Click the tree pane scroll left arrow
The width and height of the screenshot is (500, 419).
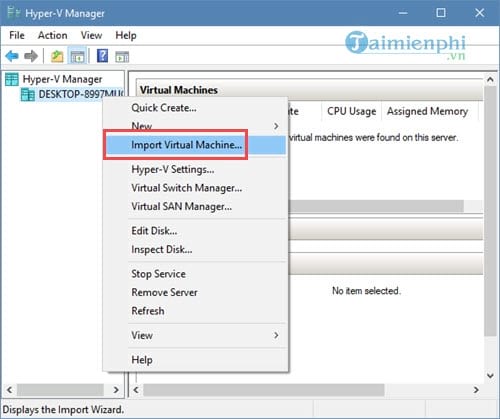click(10, 390)
